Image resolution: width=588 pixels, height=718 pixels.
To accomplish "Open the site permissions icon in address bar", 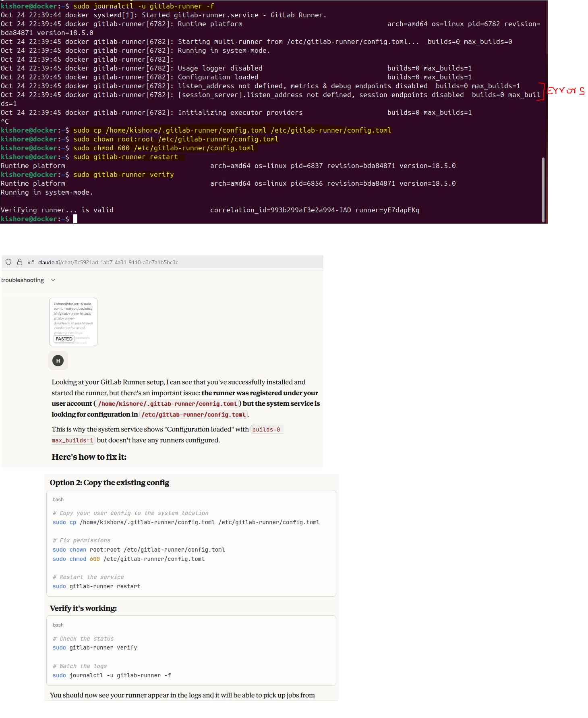I will 31,262.
